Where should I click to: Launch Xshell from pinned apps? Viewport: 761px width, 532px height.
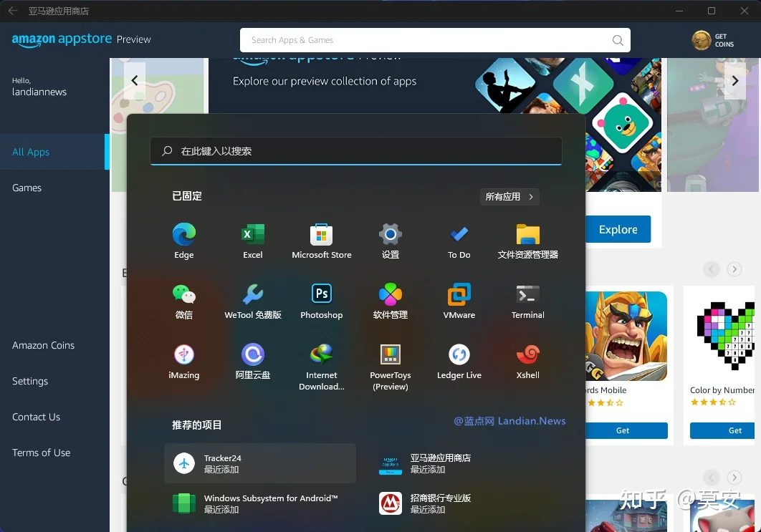click(527, 362)
